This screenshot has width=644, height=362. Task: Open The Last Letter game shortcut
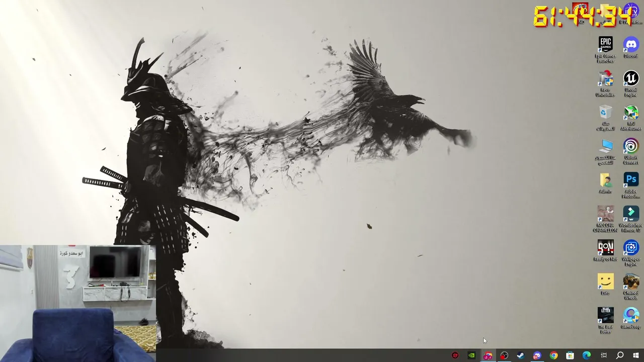pos(605,321)
